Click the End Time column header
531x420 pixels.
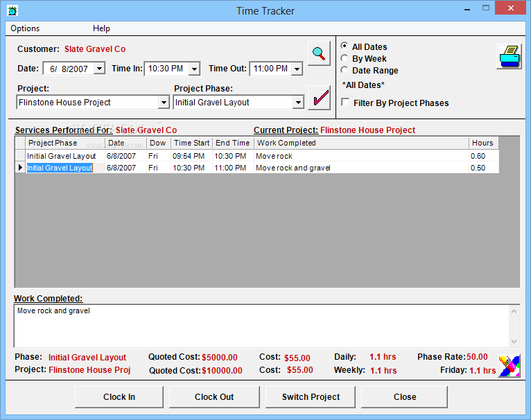point(233,143)
